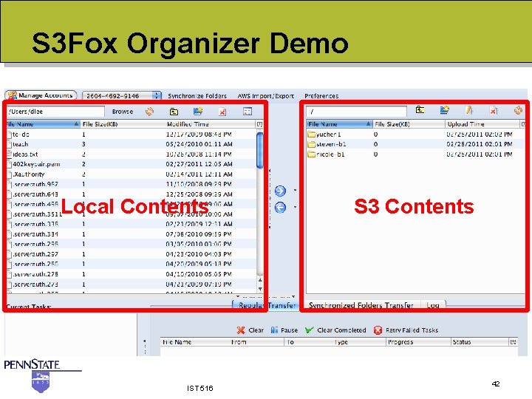Go up one local folder level

click(174, 112)
